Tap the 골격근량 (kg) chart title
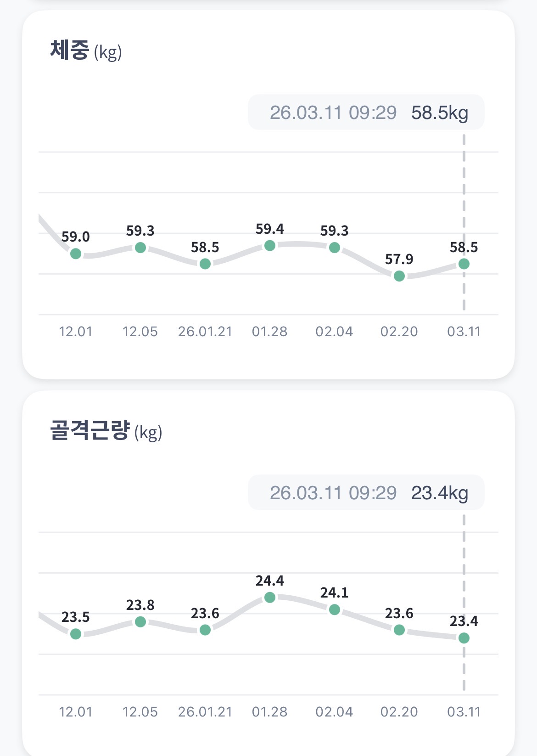Viewport: 537px width, 756px height. (x=106, y=431)
